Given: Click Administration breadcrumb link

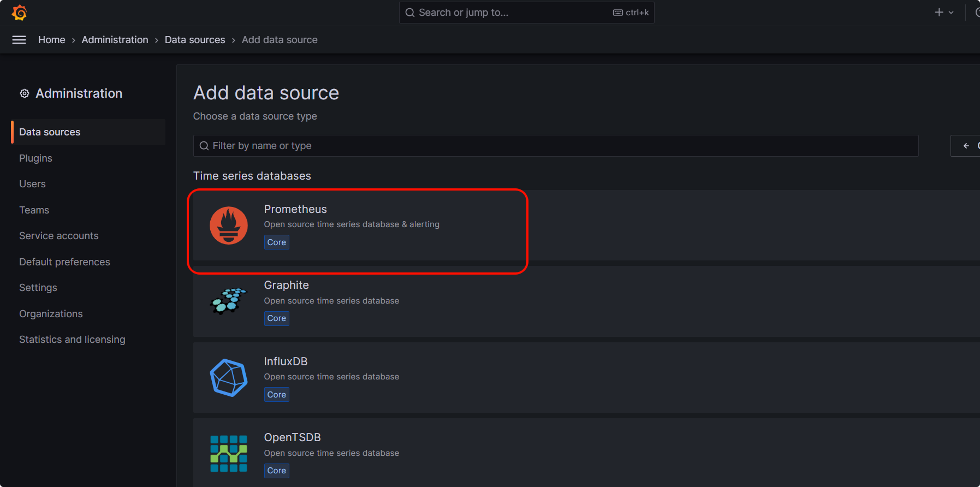Looking at the screenshot, I should (115, 40).
